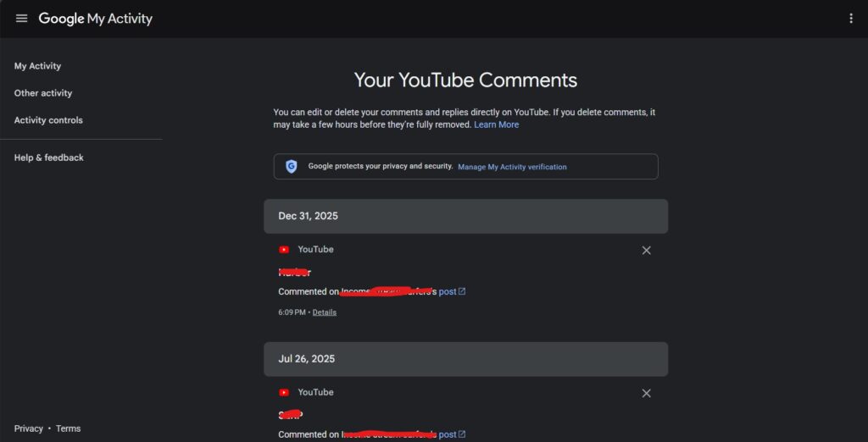Open Details of the 6:09 PM comment
868x442 pixels.
point(325,312)
